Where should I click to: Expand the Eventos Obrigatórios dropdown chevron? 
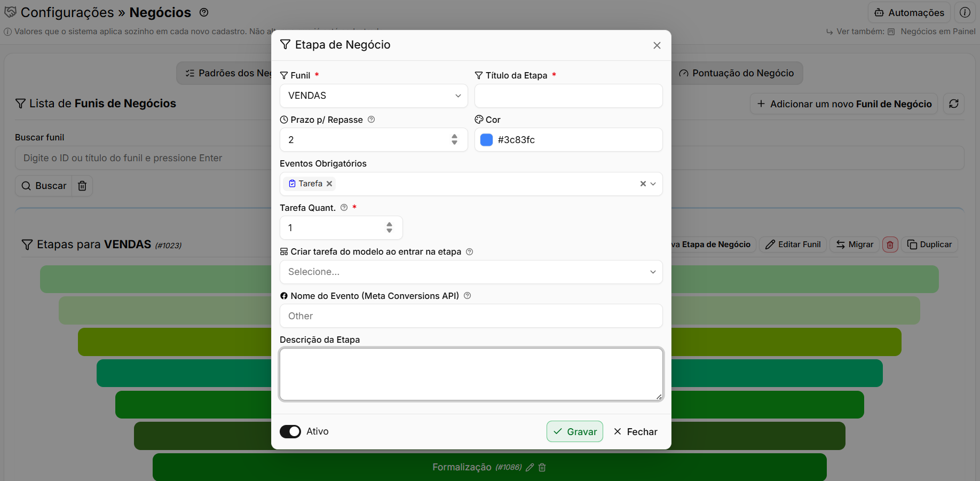tap(653, 184)
